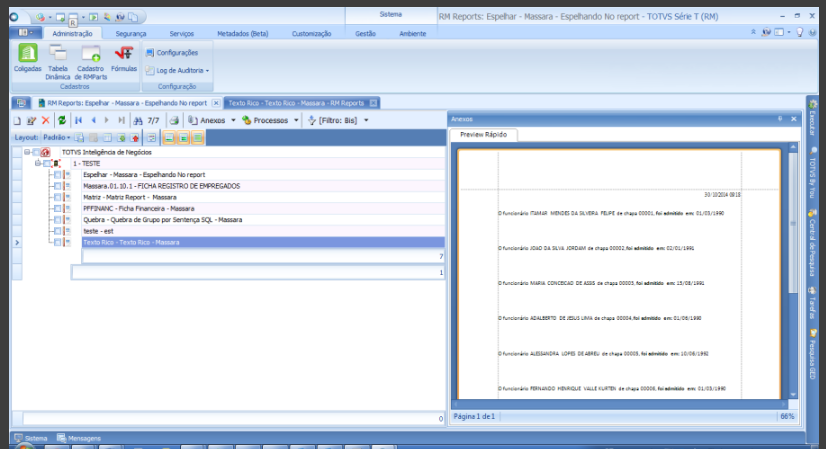826x449 pixels.
Task: Expand the Anexos dropdown arrow
Action: 233,121
